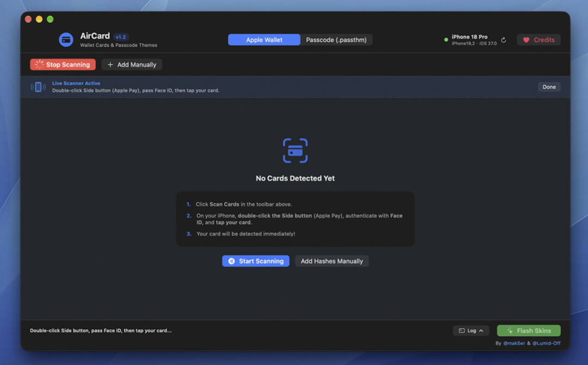Click the AirCard app logo icon
Image resolution: width=588 pixels, height=365 pixels.
click(66, 39)
